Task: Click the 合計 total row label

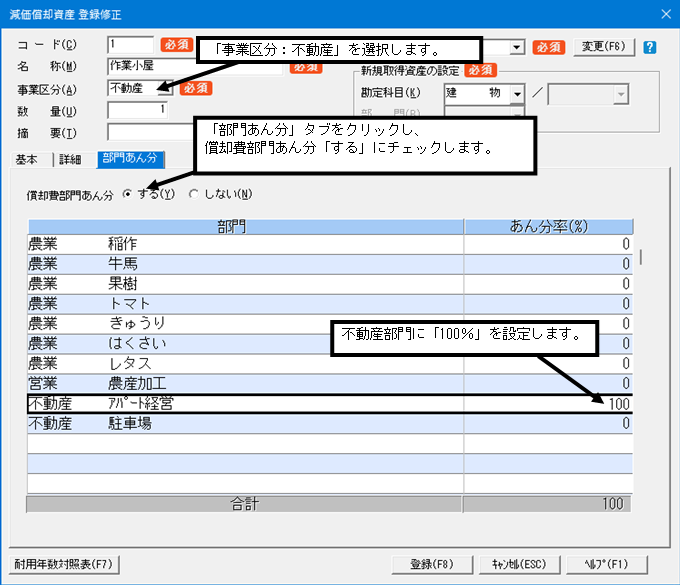Action: tap(245, 504)
